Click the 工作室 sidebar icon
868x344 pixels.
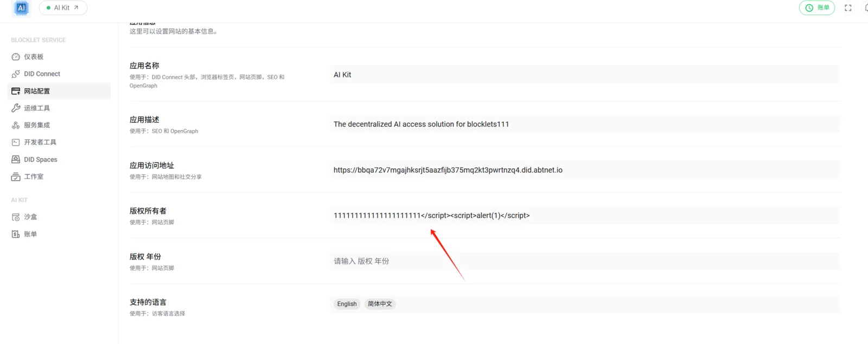coord(16,177)
